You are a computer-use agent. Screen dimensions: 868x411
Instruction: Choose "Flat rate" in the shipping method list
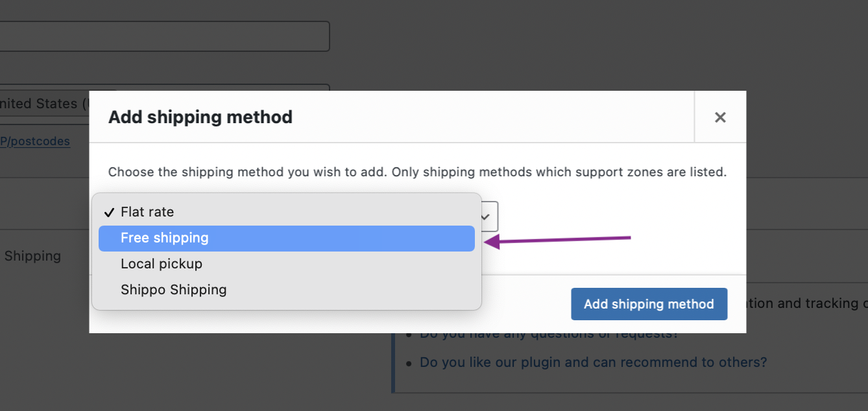tap(147, 211)
